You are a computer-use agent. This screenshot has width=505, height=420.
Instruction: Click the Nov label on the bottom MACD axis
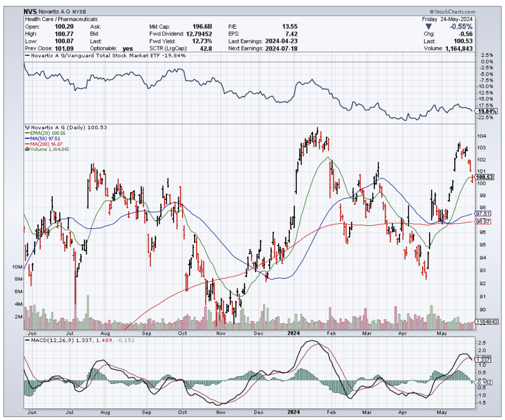220,412
